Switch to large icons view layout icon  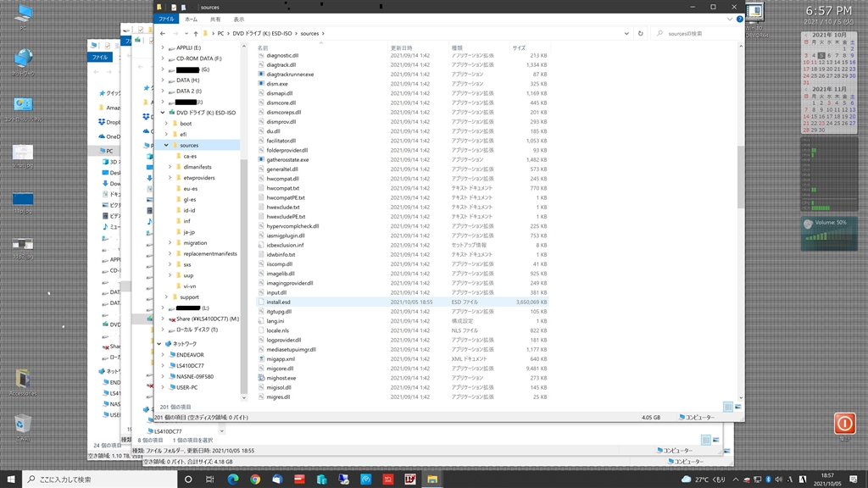pyautogui.click(x=738, y=407)
